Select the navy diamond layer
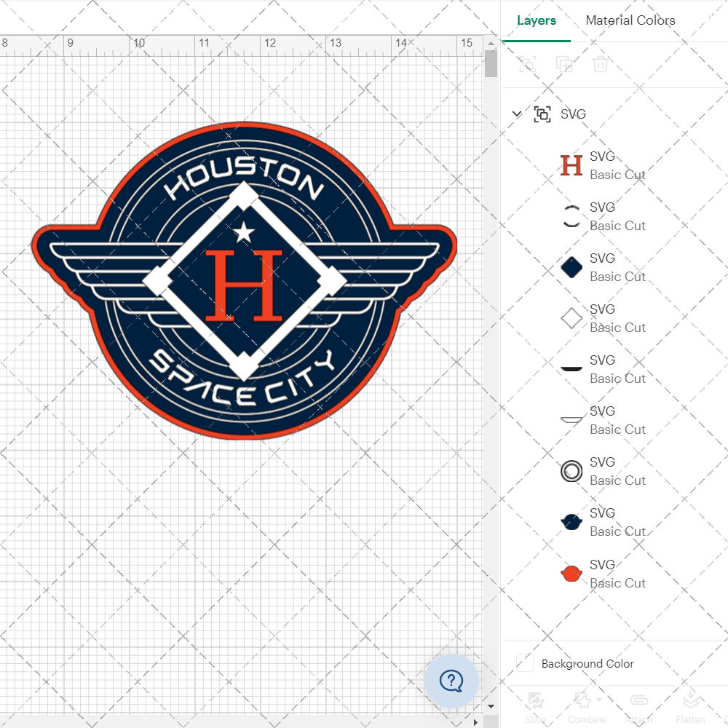 click(571, 267)
